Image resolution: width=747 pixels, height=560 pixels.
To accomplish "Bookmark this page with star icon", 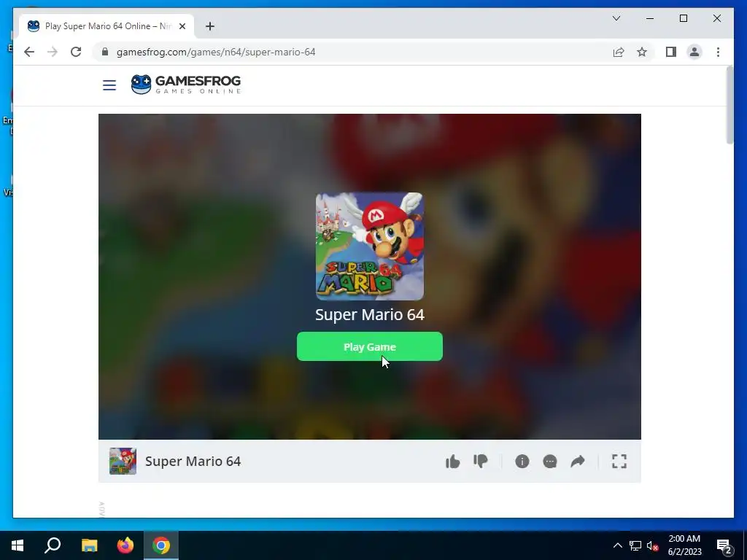I will (642, 52).
